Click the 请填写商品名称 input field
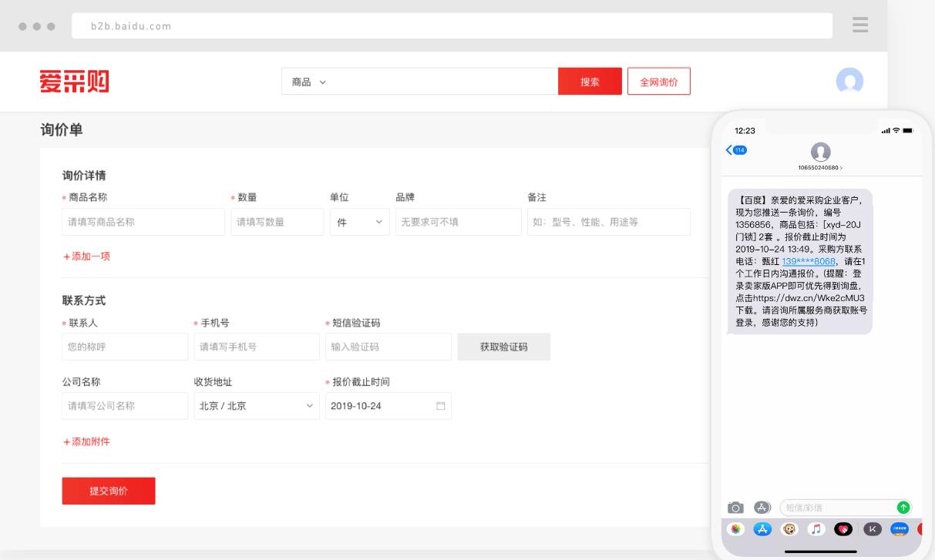Image resolution: width=935 pixels, height=560 pixels. click(x=143, y=222)
